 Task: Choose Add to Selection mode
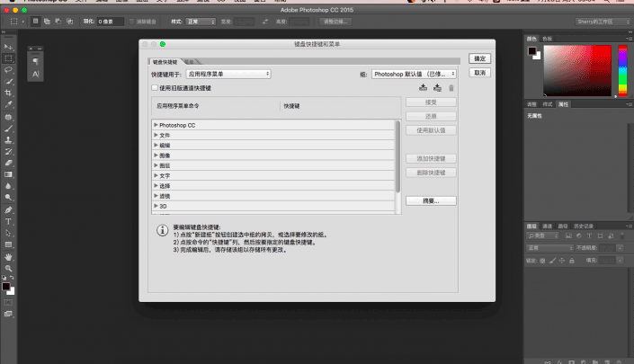(47, 22)
